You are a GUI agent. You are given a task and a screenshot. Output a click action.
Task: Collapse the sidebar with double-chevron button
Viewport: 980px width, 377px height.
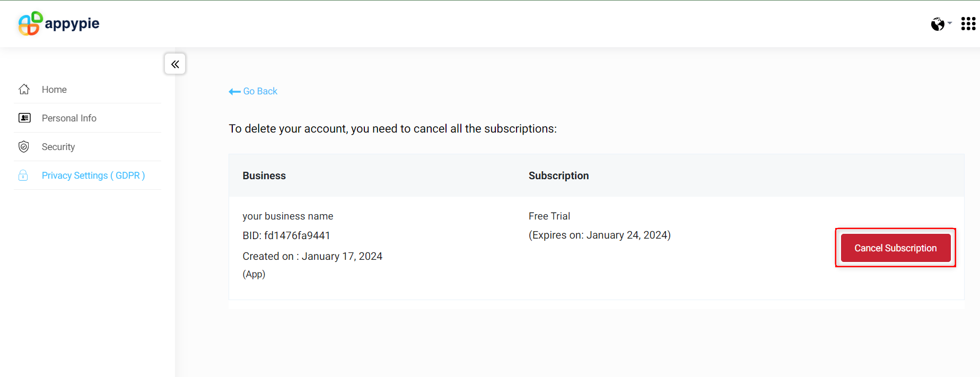click(175, 64)
